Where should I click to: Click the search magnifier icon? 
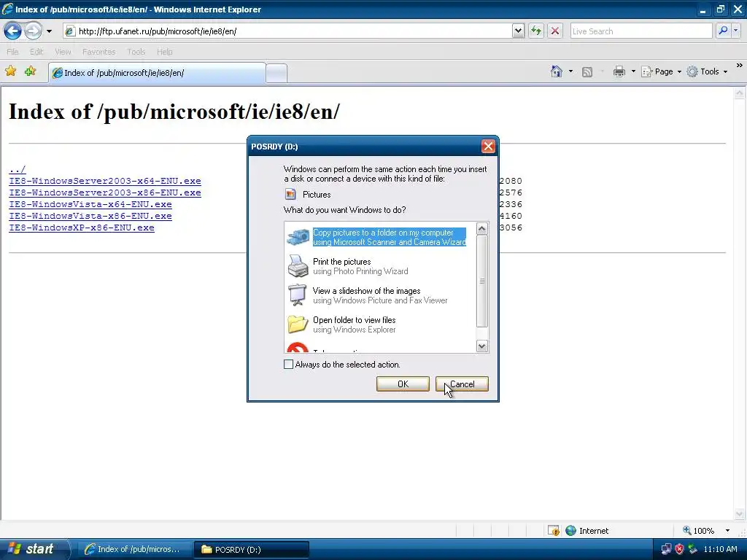point(723,31)
